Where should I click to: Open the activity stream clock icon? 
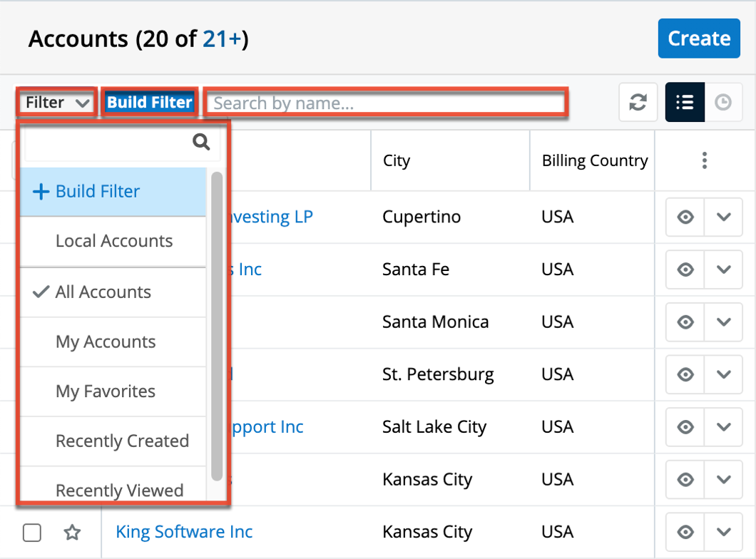tap(723, 103)
